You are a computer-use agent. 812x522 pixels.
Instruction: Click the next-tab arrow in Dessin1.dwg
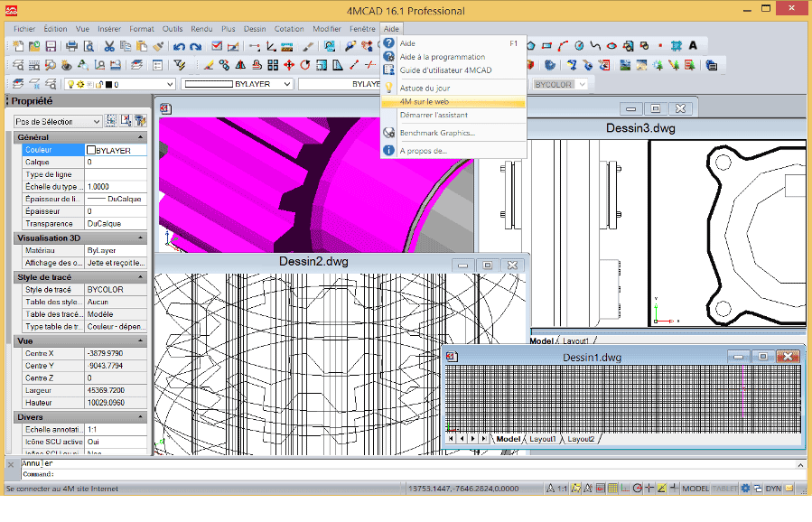[x=472, y=439]
